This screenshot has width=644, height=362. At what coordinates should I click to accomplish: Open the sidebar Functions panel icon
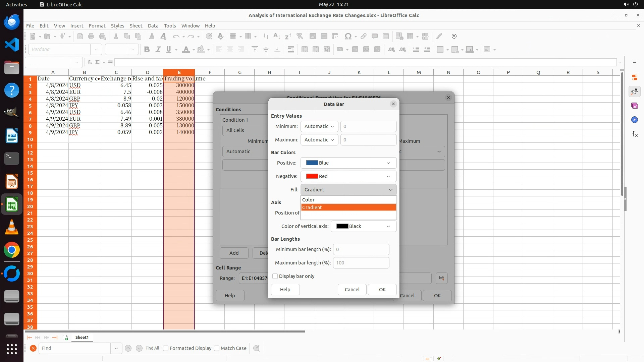click(x=635, y=134)
